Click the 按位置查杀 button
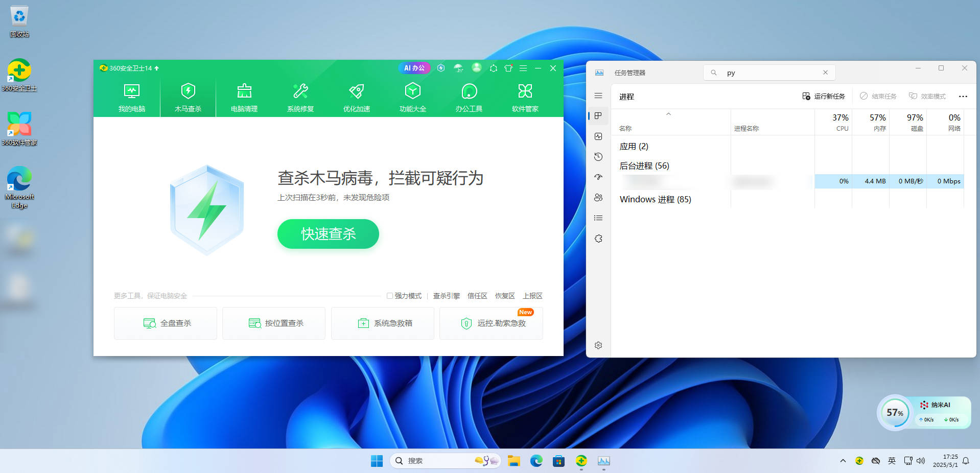The height and width of the screenshot is (473, 980). click(x=274, y=323)
